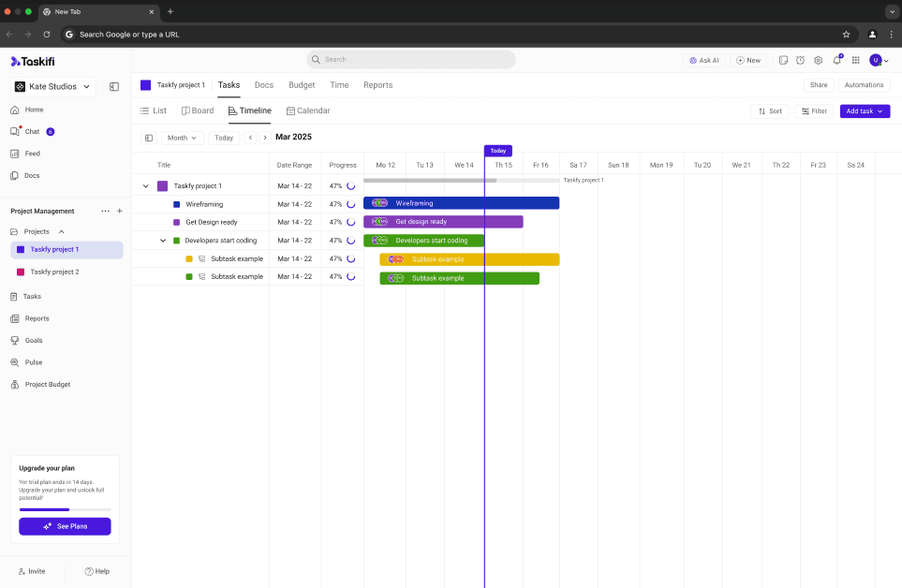Switch to the Tasks tab

click(229, 85)
